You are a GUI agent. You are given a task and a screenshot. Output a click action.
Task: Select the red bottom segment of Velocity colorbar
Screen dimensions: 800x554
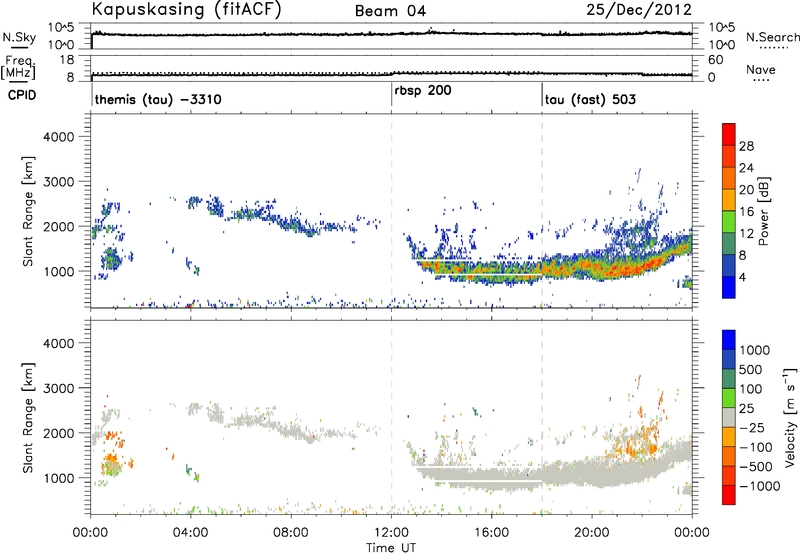coord(729,495)
